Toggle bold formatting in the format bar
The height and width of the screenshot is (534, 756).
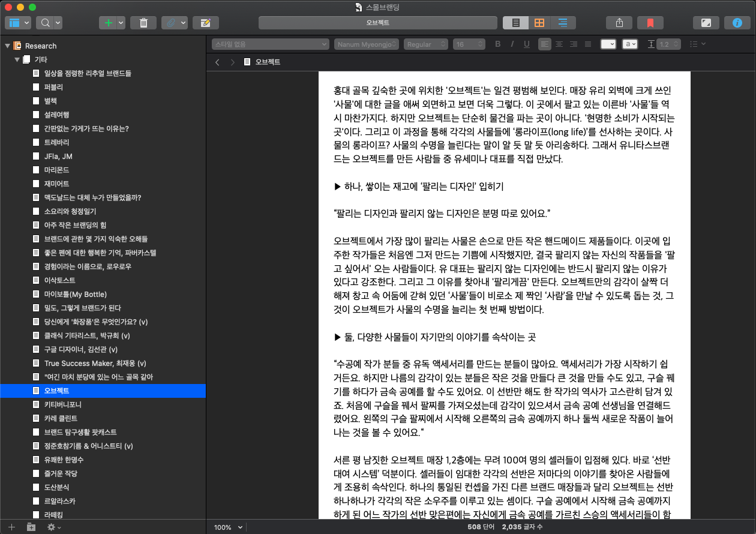pos(497,44)
